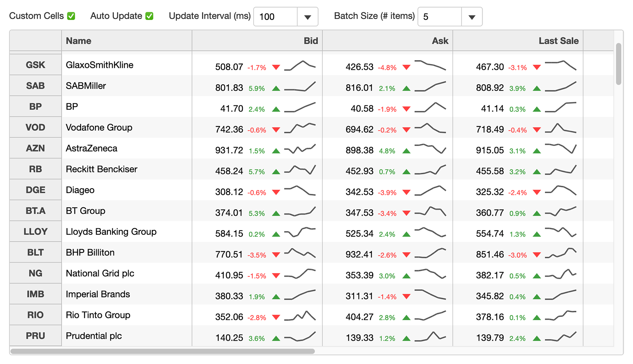Click the red down arrow in Rio Tinto Bid
Screen dimensions: 633x364
coord(276,317)
